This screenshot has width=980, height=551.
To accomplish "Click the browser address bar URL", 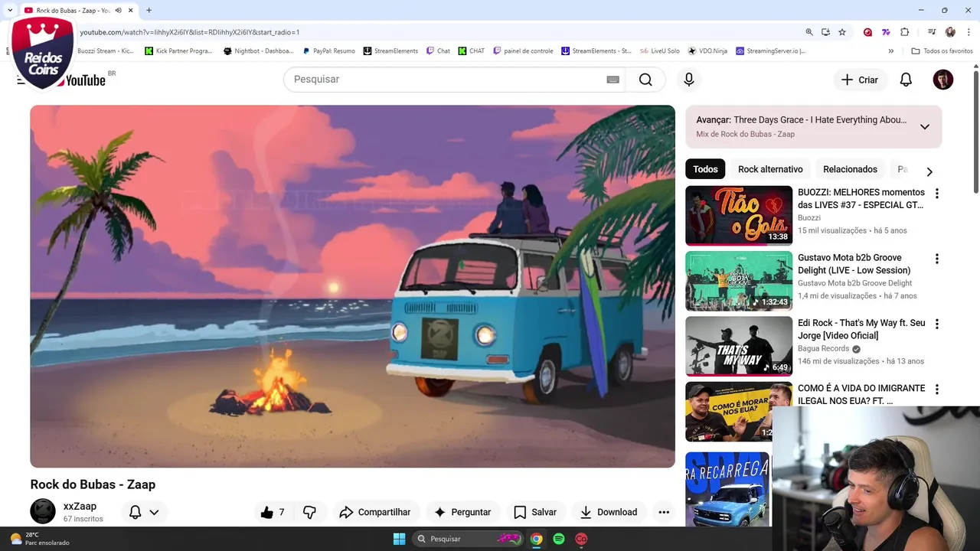I will point(190,32).
